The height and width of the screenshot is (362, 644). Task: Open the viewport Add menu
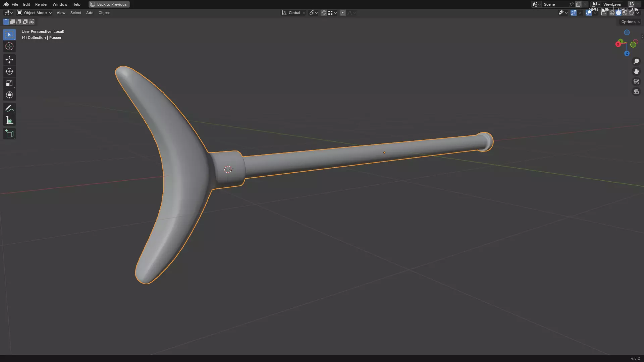(x=90, y=13)
